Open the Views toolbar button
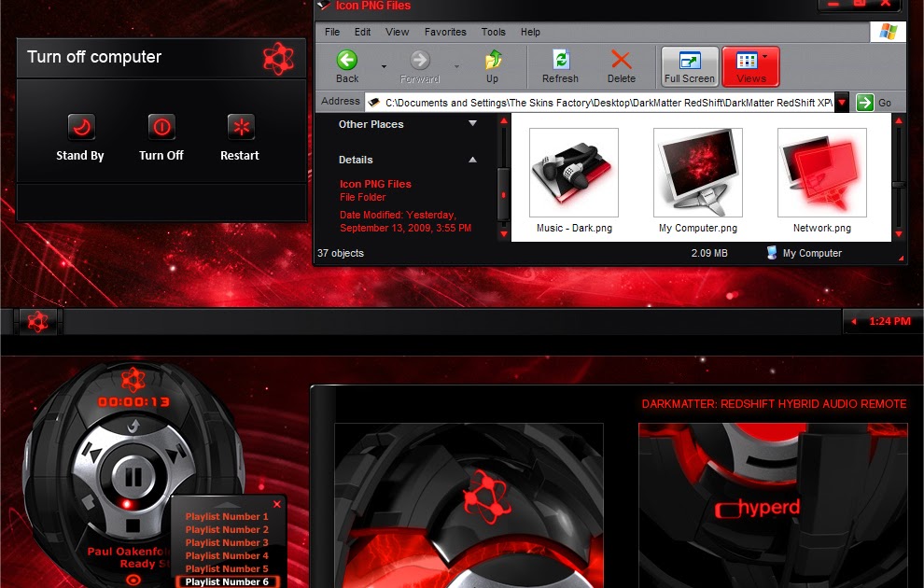 tap(750, 66)
